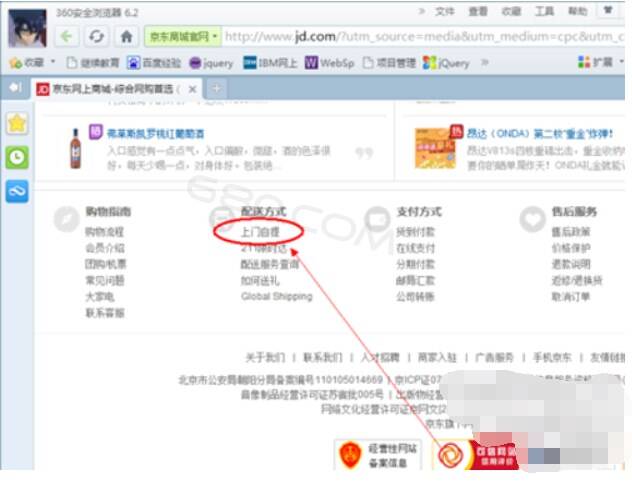Open the 昂达 (ONDA) promotion title link

540,133
